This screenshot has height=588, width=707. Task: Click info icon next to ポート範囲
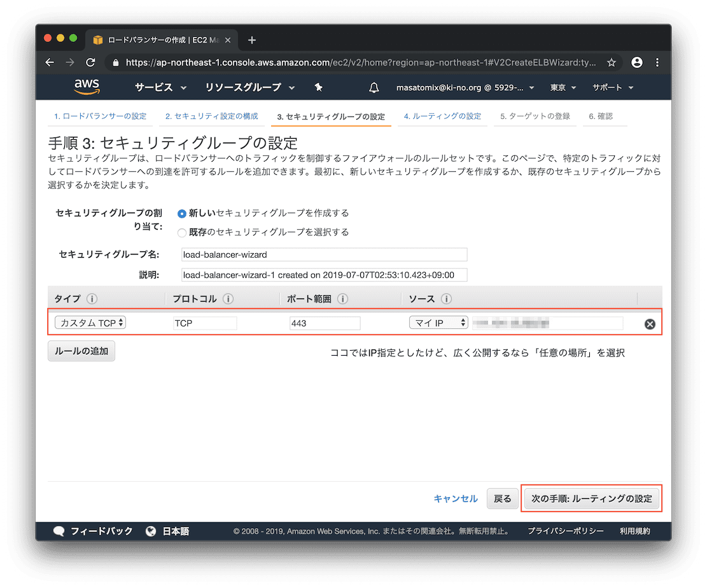[x=342, y=298]
